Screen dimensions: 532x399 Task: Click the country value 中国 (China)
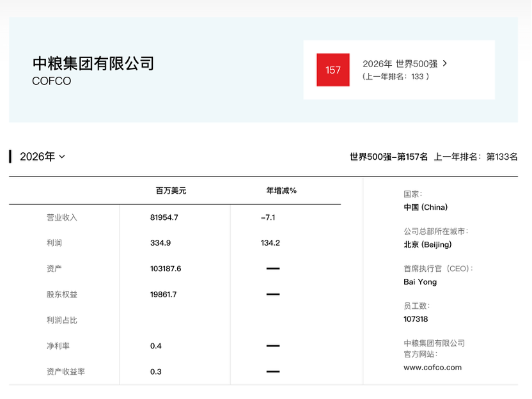click(x=425, y=207)
